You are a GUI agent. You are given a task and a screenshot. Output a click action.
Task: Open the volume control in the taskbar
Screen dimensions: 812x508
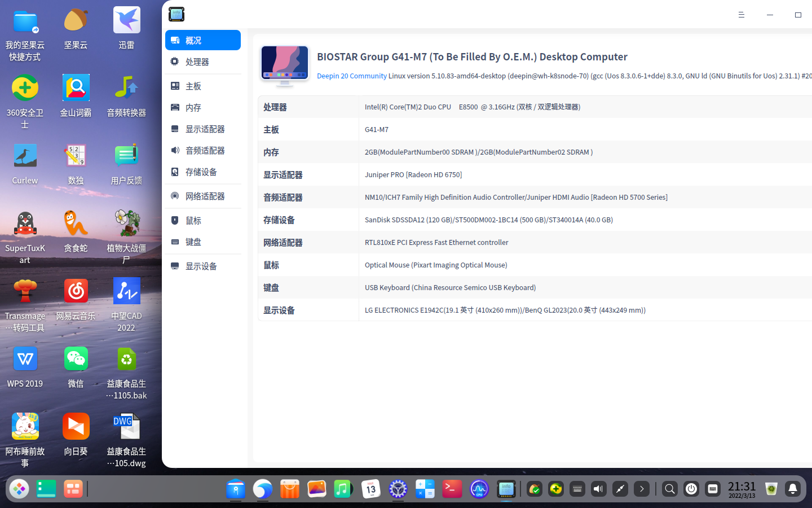point(598,489)
